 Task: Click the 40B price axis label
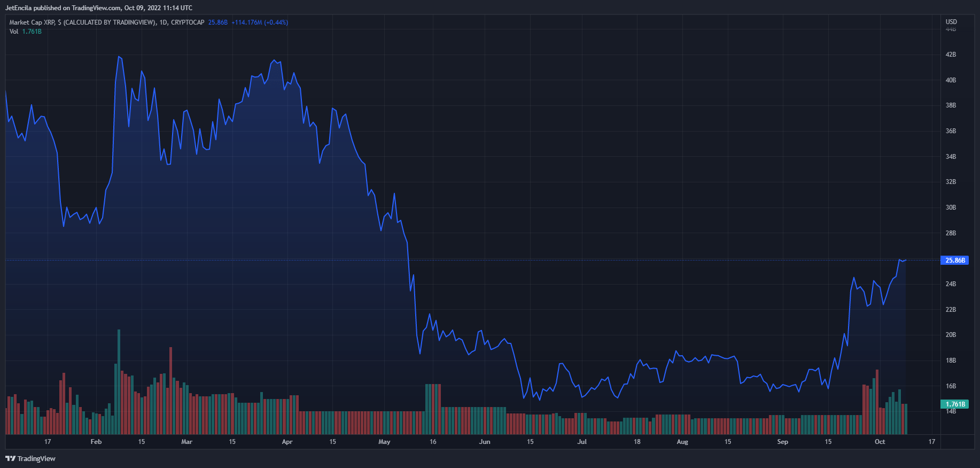951,80
